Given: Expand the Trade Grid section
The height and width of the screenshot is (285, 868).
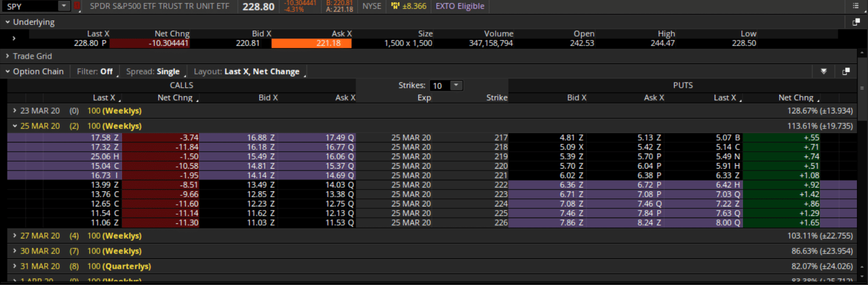Looking at the screenshot, I should [x=8, y=56].
